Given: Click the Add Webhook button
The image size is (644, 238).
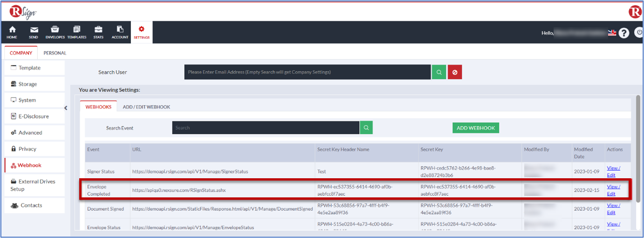Looking at the screenshot, I should 475,128.
